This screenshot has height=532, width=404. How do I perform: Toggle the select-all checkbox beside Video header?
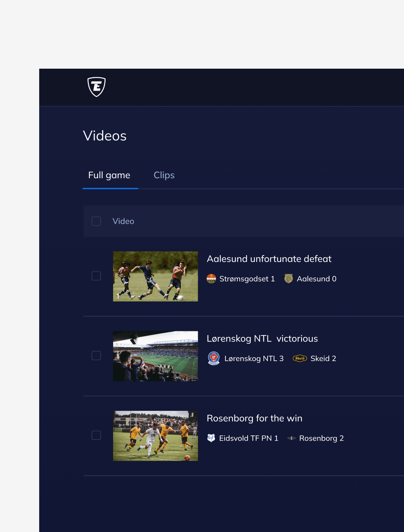pos(96,221)
